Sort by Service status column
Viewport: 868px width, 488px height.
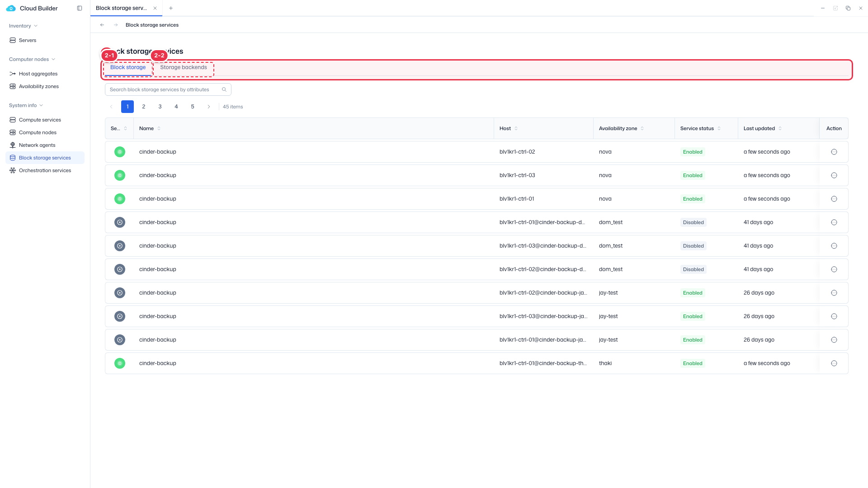(719, 128)
